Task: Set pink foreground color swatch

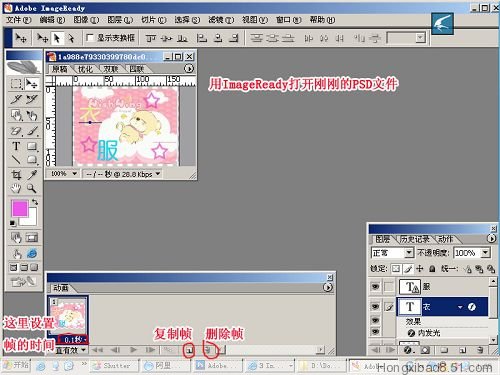Action: 19,208
